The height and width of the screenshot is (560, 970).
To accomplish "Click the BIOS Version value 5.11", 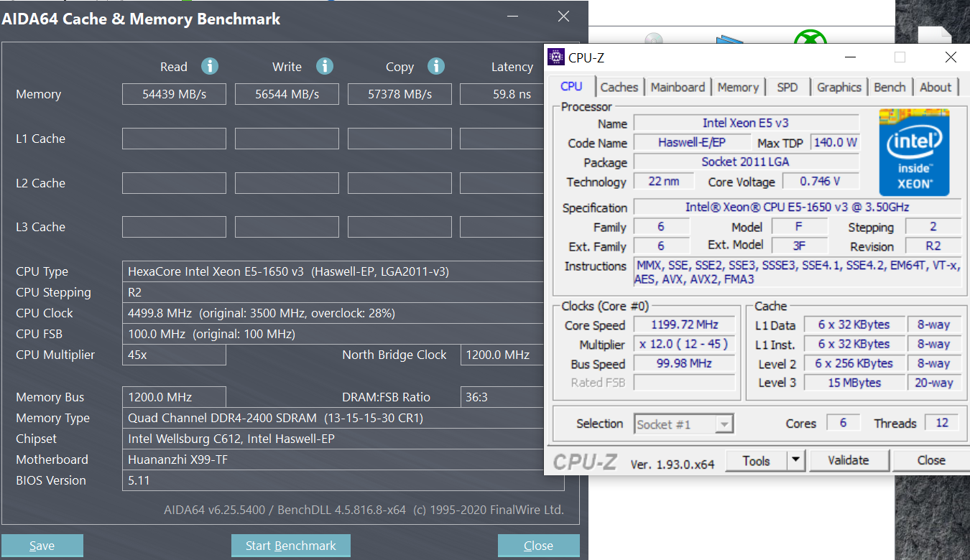I will [343, 480].
